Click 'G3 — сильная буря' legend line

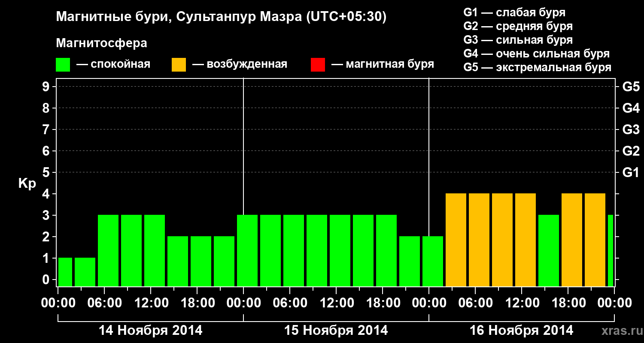tap(518, 40)
